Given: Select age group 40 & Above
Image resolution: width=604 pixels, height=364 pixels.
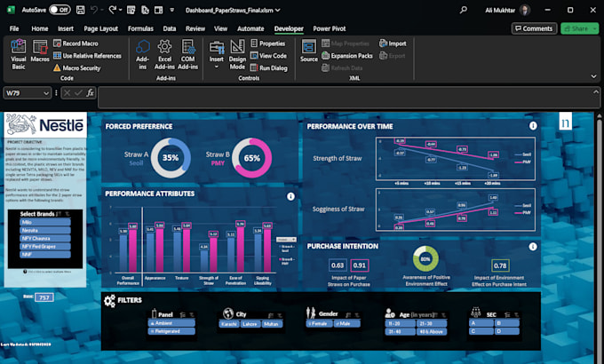Looking at the screenshot, I should tap(432, 332).
